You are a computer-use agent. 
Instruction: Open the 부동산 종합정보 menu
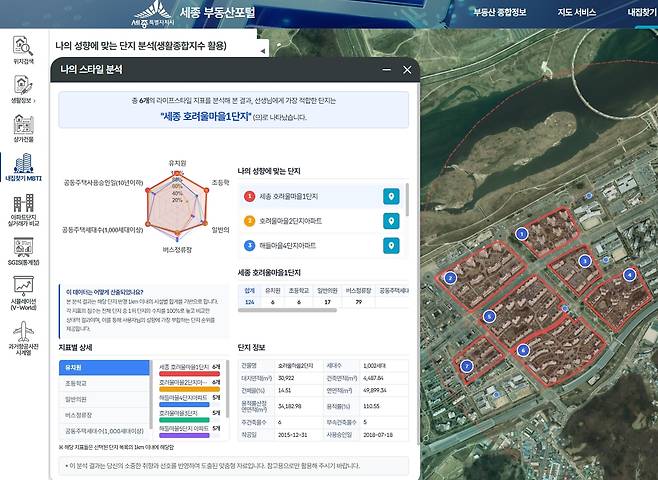[500, 12]
